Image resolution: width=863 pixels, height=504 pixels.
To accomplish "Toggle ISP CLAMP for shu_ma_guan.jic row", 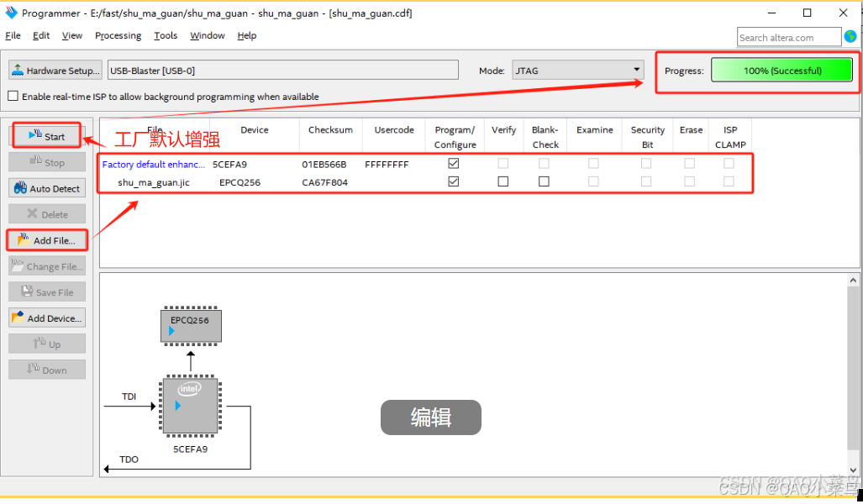I will pos(729,181).
